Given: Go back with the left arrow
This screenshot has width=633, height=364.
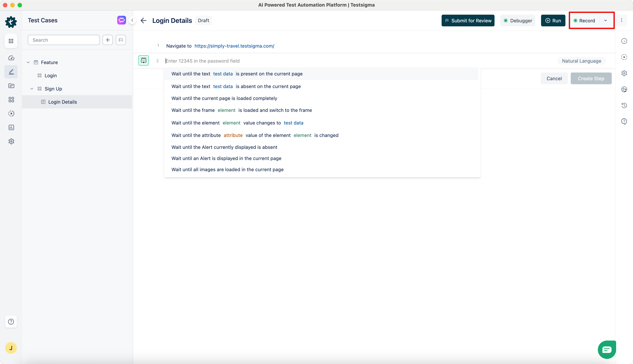Looking at the screenshot, I should pyautogui.click(x=143, y=21).
